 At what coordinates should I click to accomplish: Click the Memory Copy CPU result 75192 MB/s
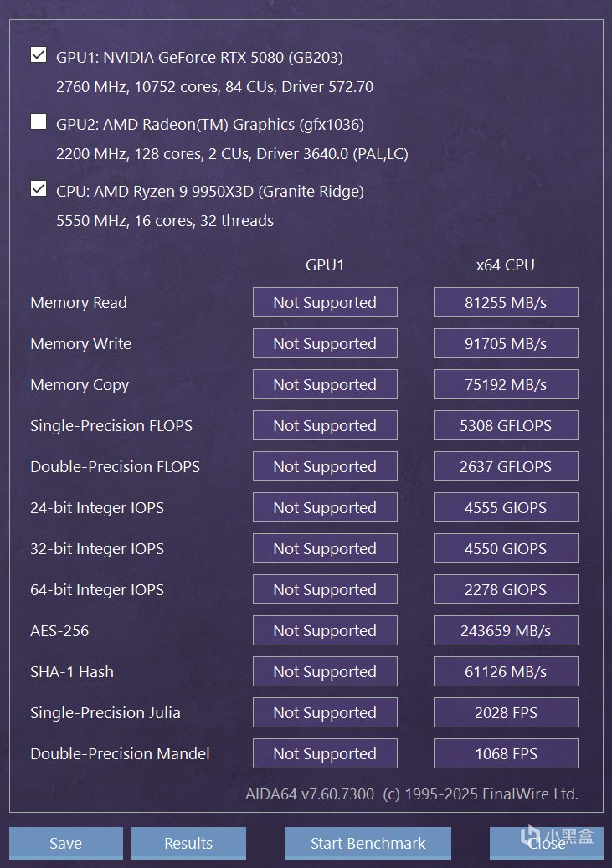pyautogui.click(x=506, y=385)
